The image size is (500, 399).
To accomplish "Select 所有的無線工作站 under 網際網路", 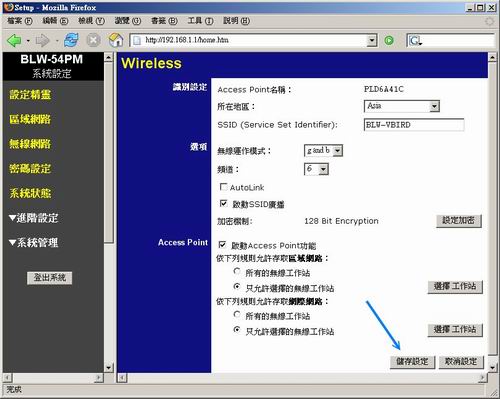I will coord(237,314).
